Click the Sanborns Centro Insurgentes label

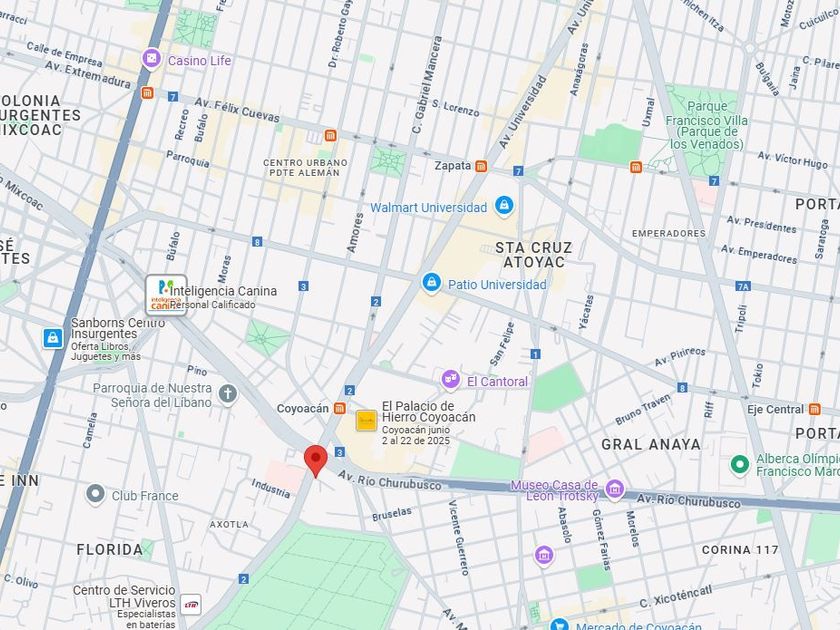tap(118, 328)
